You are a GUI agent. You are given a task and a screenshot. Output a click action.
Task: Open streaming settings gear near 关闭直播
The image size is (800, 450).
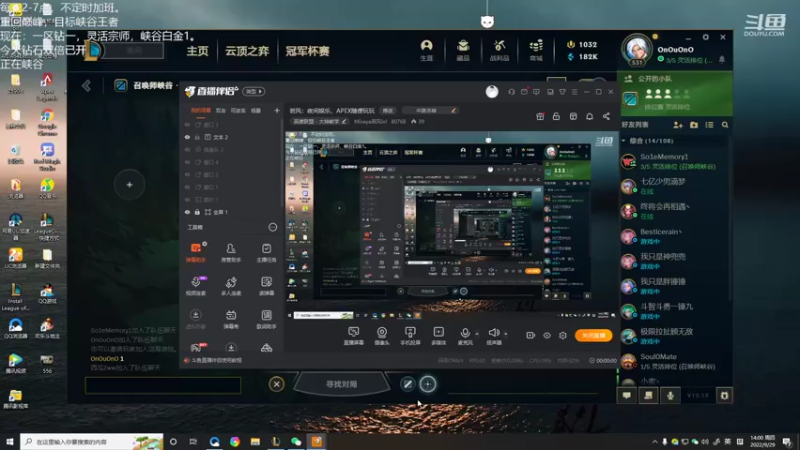(x=563, y=335)
